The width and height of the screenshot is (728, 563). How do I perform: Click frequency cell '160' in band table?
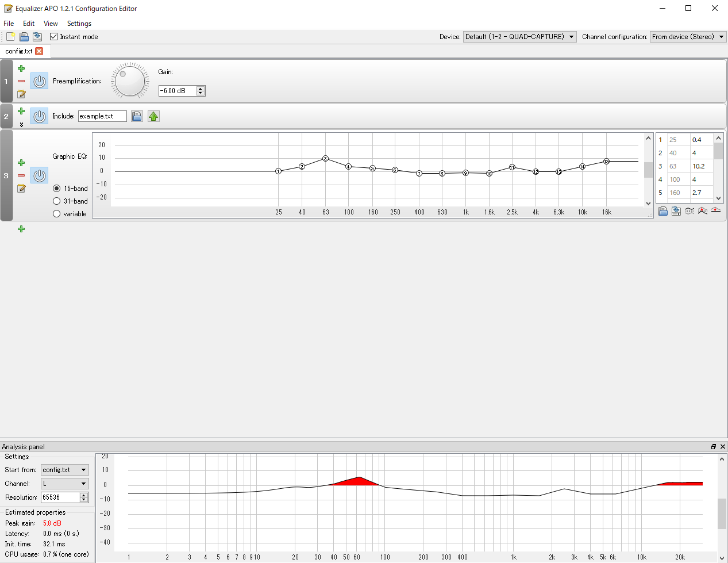[x=679, y=193]
